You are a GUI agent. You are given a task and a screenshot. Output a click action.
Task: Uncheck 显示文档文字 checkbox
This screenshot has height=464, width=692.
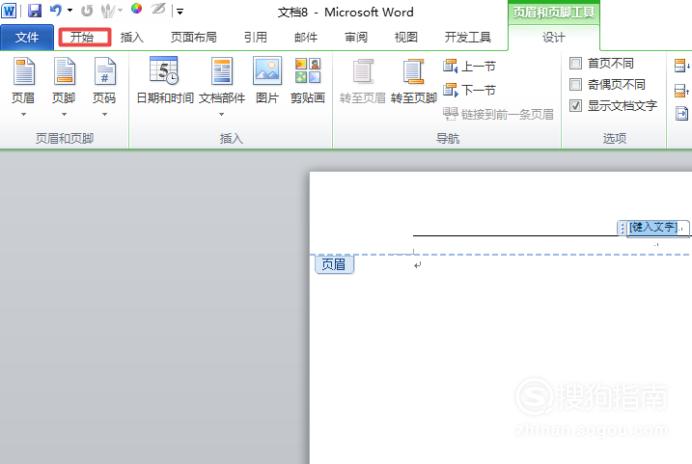coord(575,106)
